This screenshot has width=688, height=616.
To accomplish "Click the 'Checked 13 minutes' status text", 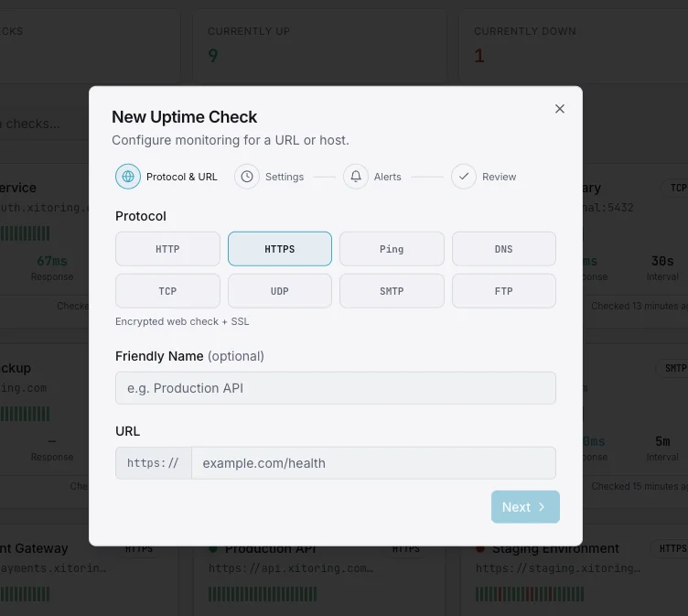I will (640, 306).
